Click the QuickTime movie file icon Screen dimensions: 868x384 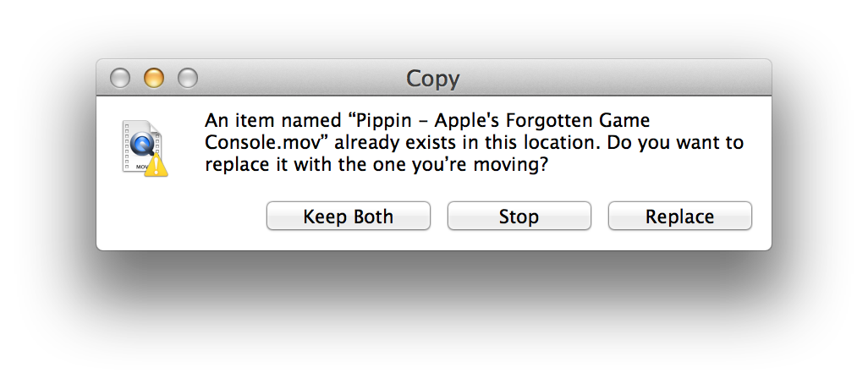(x=140, y=148)
